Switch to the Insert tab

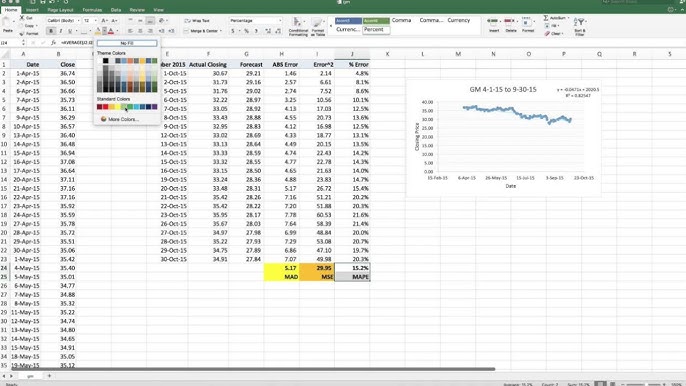(32, 10)
